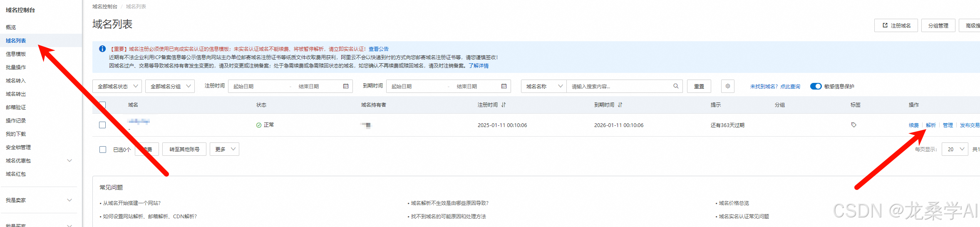Click the 注册时间 结束日期 field

coord(316,86)
